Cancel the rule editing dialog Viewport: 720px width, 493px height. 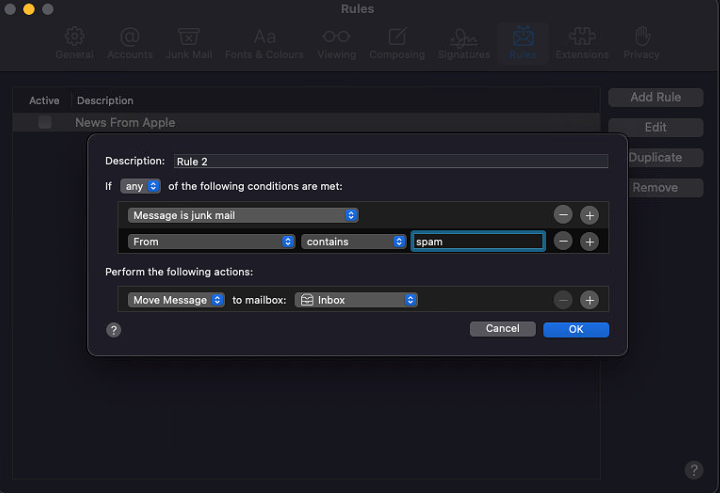[502, 329]
